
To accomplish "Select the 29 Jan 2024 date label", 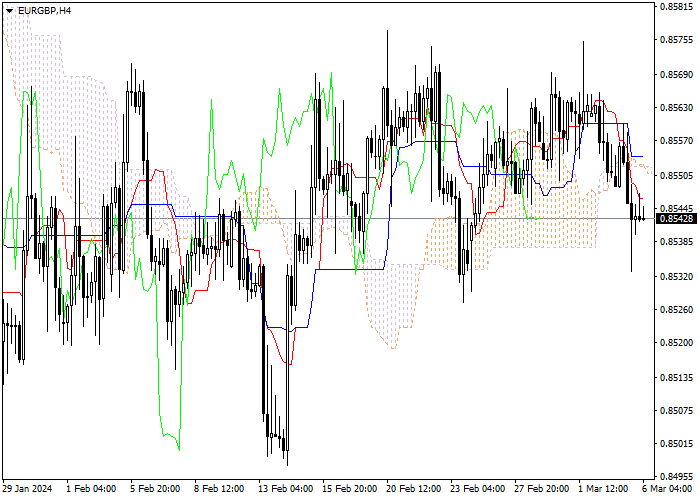I will point(27,489).
